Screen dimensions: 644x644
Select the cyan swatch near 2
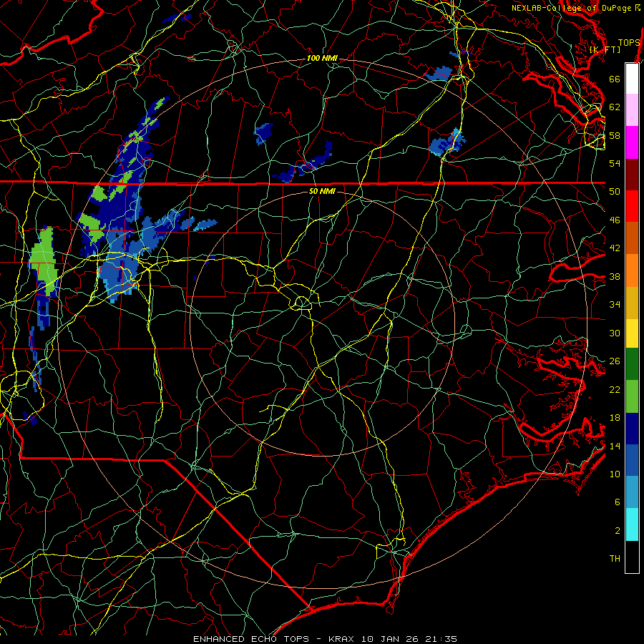click(632, 525)
